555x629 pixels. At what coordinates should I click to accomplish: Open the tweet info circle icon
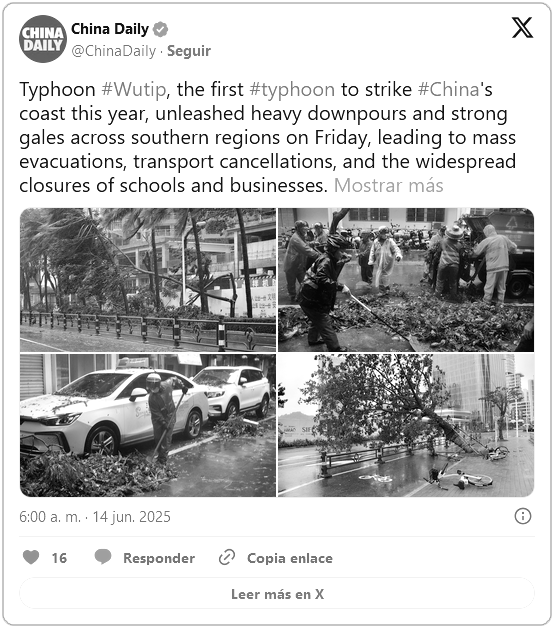point(523,516)
